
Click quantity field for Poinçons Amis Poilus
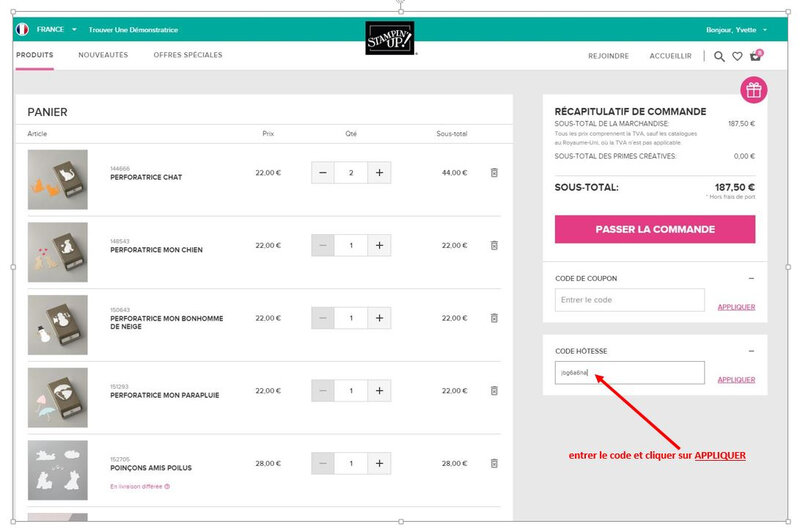351,464
